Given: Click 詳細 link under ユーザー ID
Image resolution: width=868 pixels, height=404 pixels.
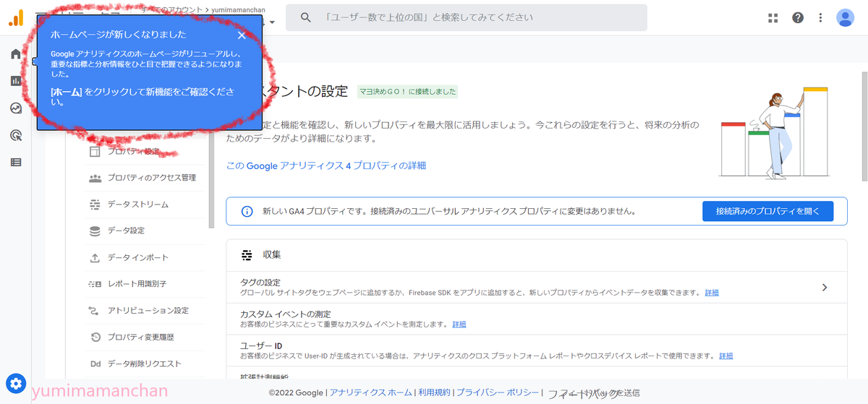Looking at the screenshot, I should click(726, 356).
